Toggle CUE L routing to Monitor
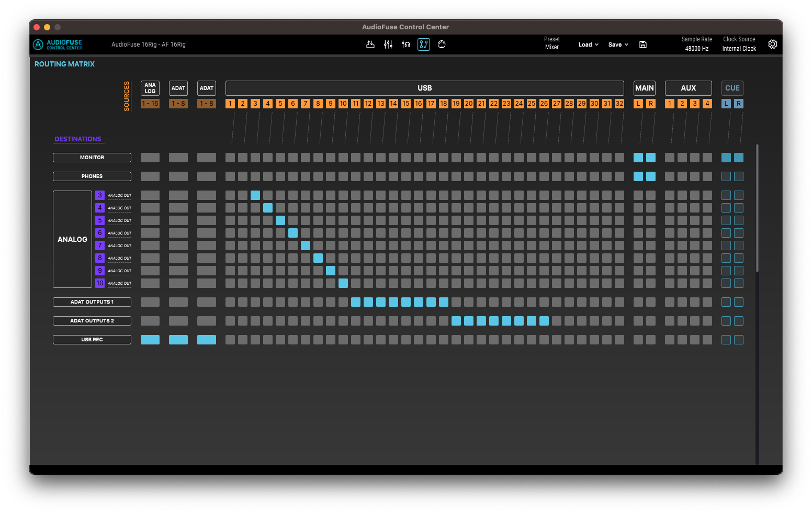The height and width of the screenshot is (513, 812). pyautogui.click(x=726, y=158)
